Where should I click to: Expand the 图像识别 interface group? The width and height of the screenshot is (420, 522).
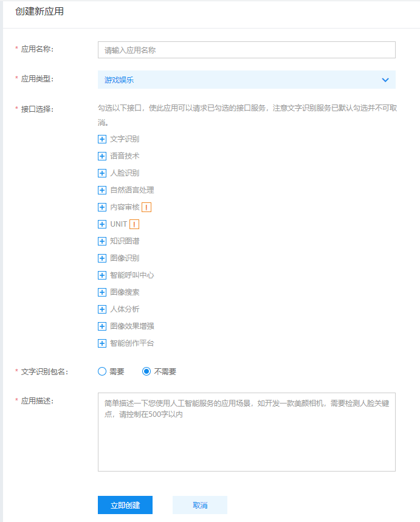(102, 258)
